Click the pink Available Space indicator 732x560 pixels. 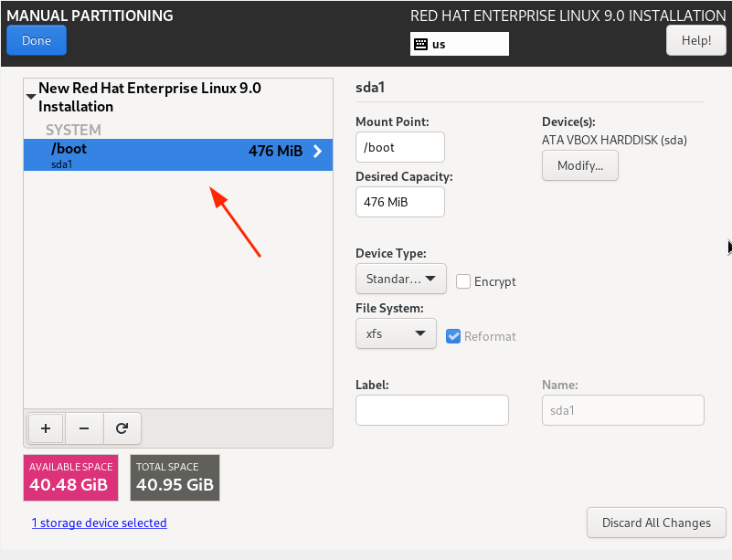(x=70, y=478)
